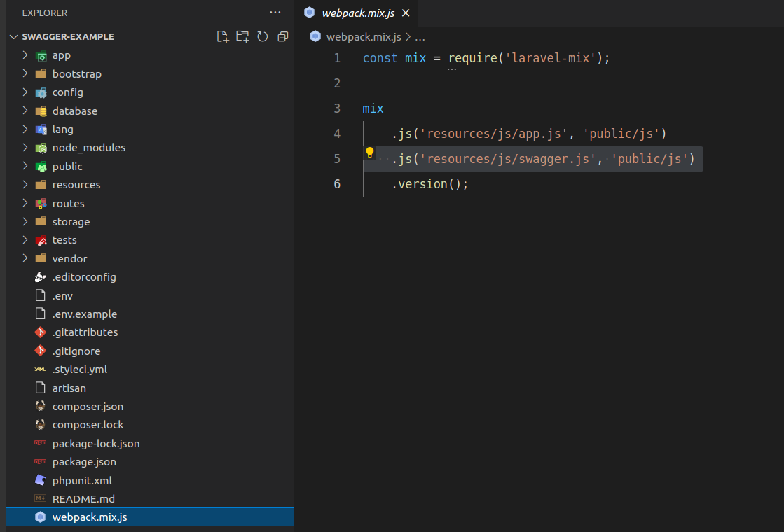Click the git icon beside .gitignore
The height and width of the screenshot is (532, 784).
[x=41, y=351]
